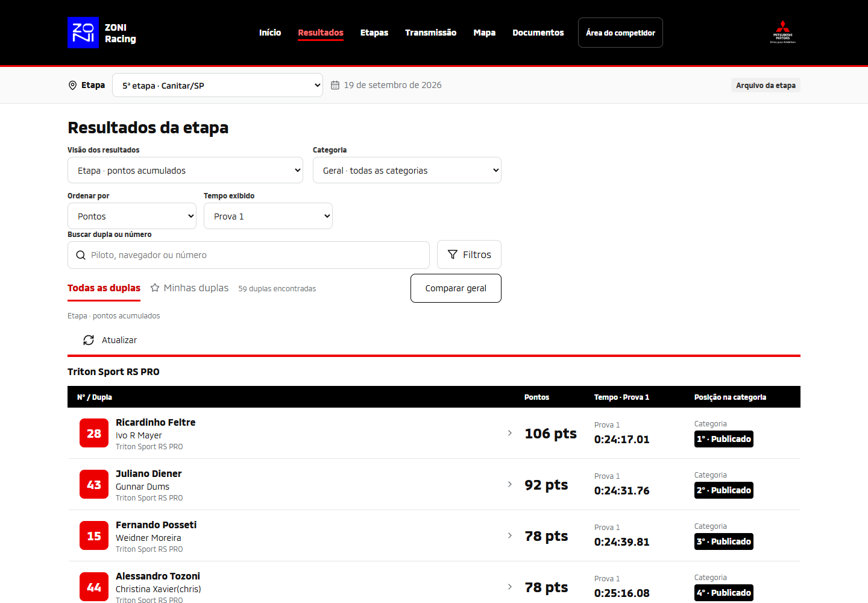The width and height of the screenshot is (868, 603).
Task: Open the Ordenar por dropdown
Action: click(132, 216)
